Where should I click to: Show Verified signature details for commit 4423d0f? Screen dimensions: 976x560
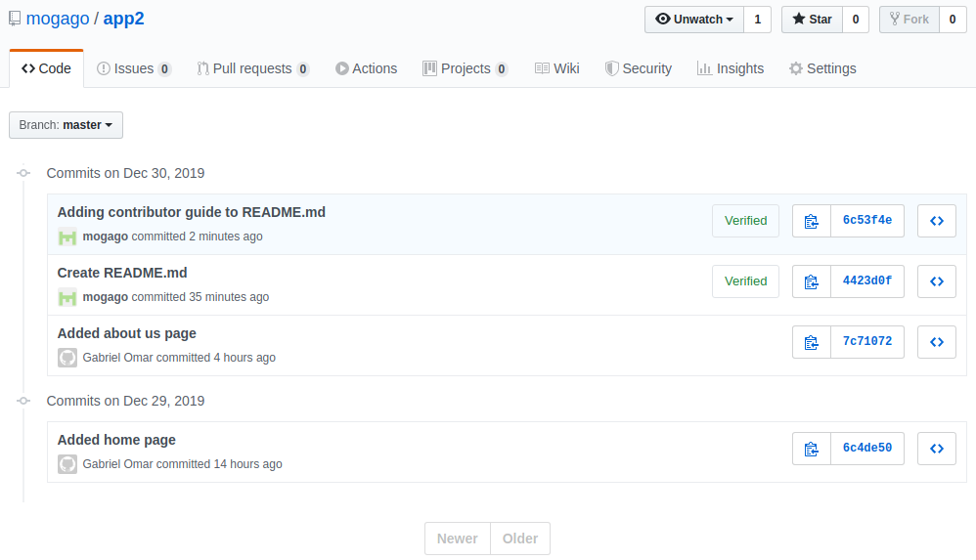[746, 281]
